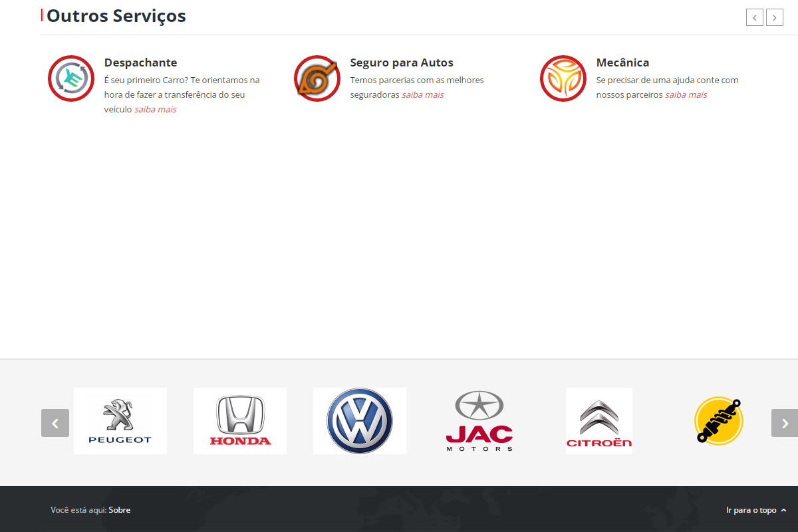Click 'Ir para o topo' link
The image size is (798, 532).
tap(751, 510)
